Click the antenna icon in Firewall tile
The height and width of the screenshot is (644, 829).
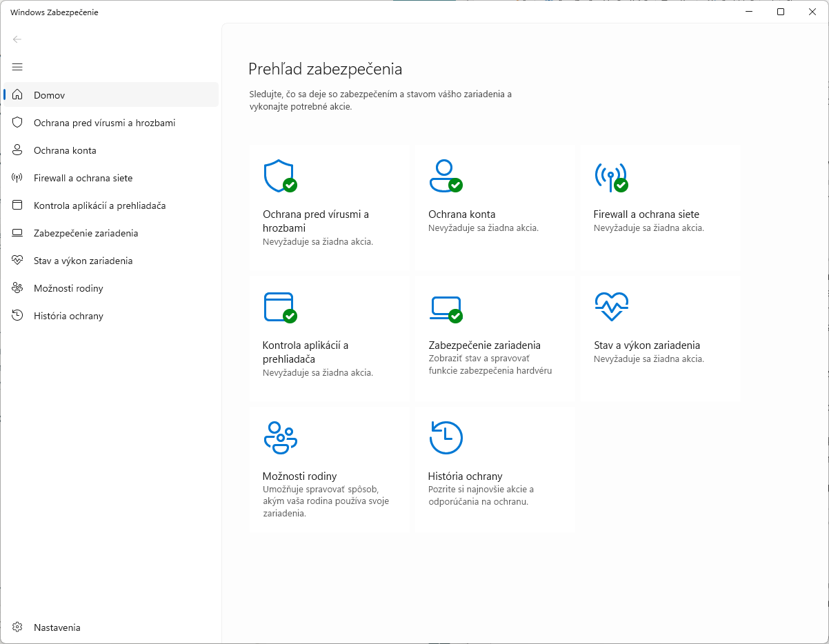(610, 176)
